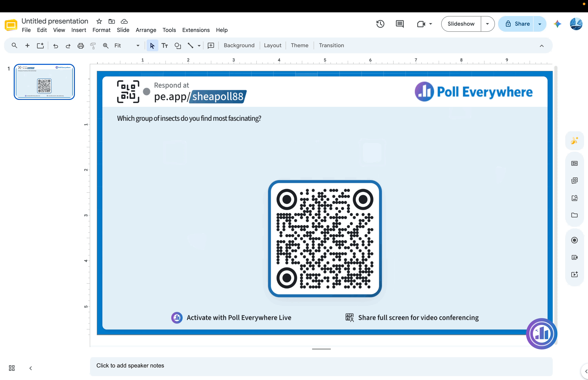Click the new slide with sparkle icon
588x380 pixels.
pyautogui.click(x=40, y=45)
